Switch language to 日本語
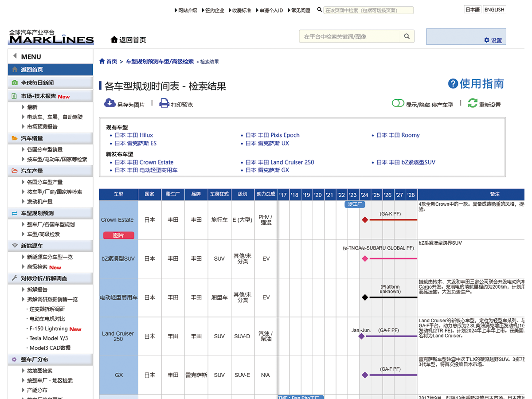Viewport: 532px width, 399px height. point(472,9)
